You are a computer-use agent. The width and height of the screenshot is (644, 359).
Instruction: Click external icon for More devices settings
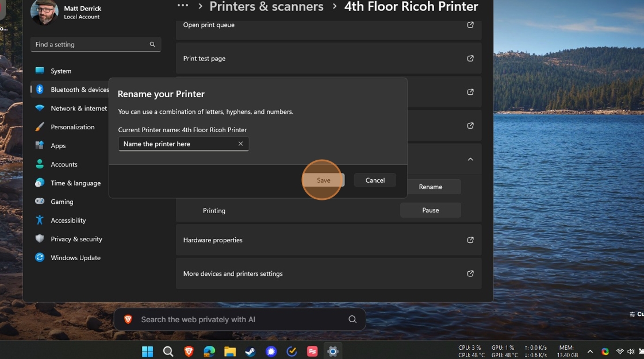pos(470,273)
